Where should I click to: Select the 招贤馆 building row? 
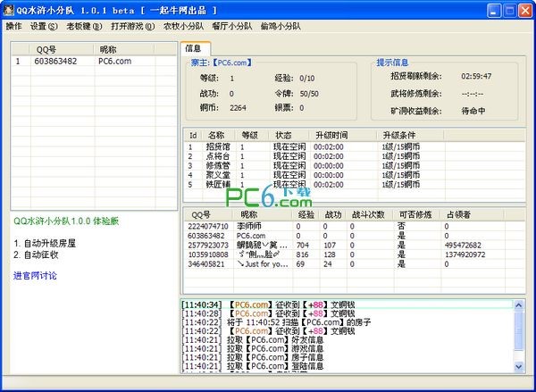point(354,147)
